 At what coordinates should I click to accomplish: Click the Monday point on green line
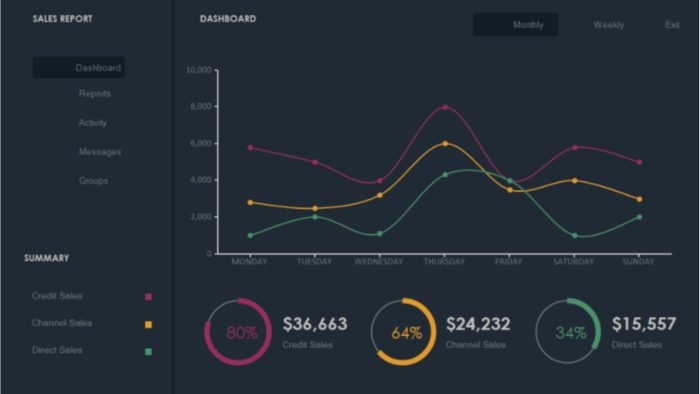point(250,236)
